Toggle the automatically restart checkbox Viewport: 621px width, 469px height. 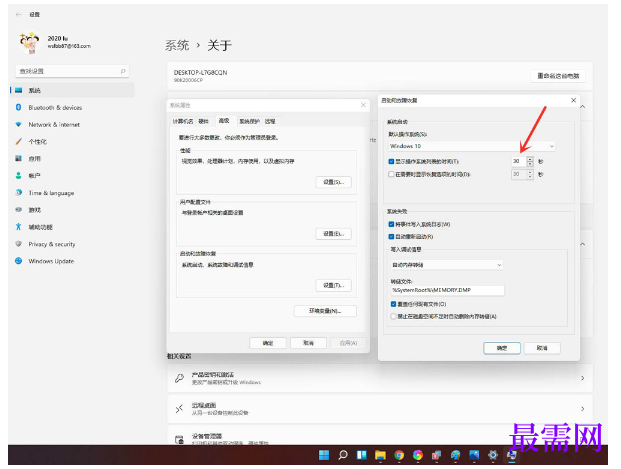[x=391, y=236]
